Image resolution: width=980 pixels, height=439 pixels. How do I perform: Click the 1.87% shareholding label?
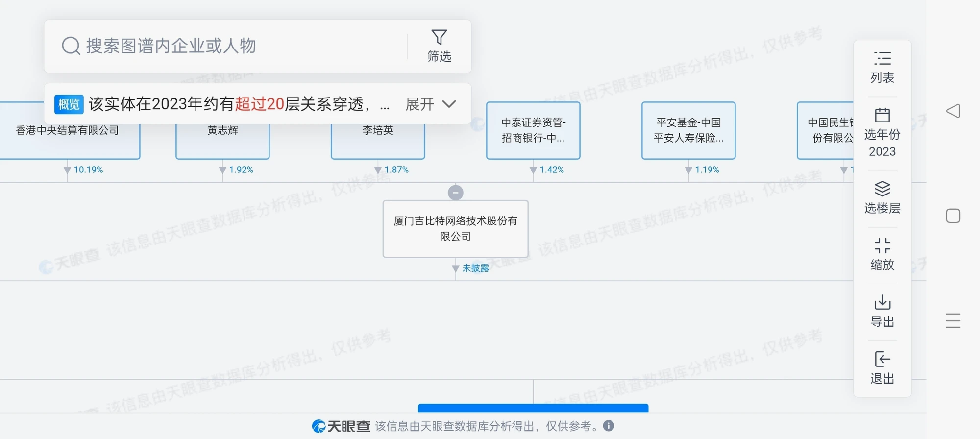[x=396, y=170]
